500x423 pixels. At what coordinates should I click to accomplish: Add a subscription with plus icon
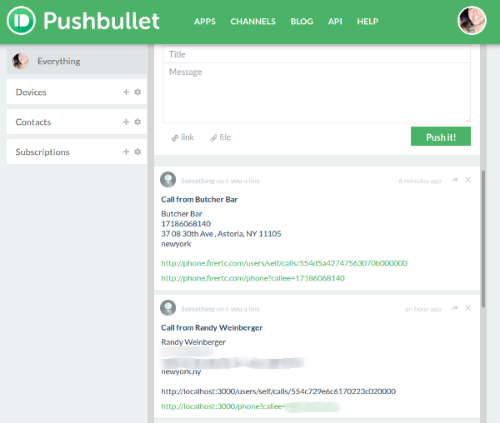(x=126, y=152)
